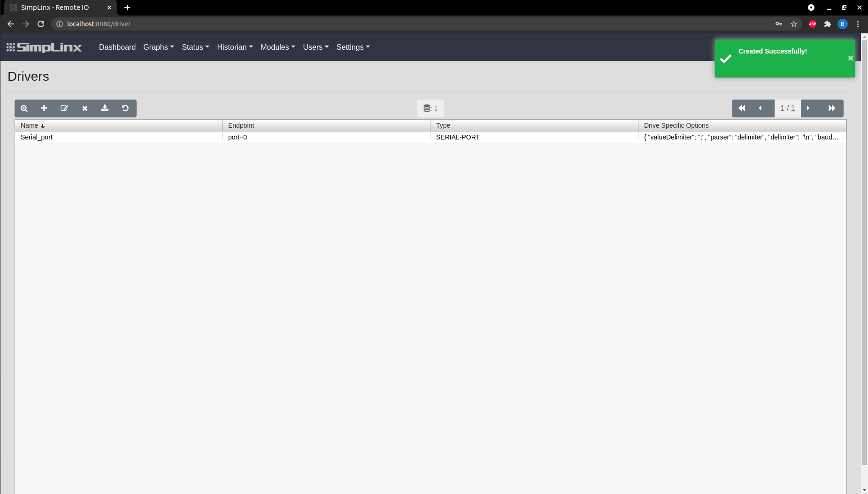Click the tab search dropdown arrow
Image resolution: width=868 pixels, height=494 pixels.
811,8
